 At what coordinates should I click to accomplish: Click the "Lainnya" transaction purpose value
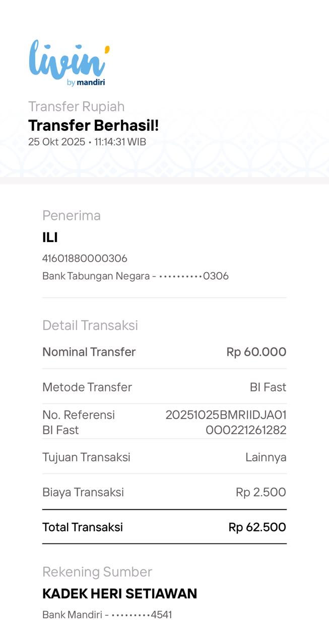pyautogui.click(x=266, y=457)
